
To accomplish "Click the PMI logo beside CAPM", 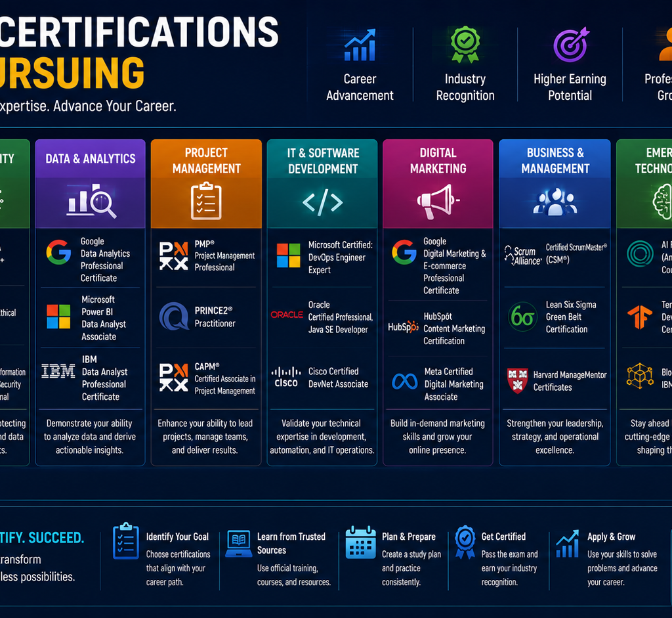I will [x=173, y=378].
